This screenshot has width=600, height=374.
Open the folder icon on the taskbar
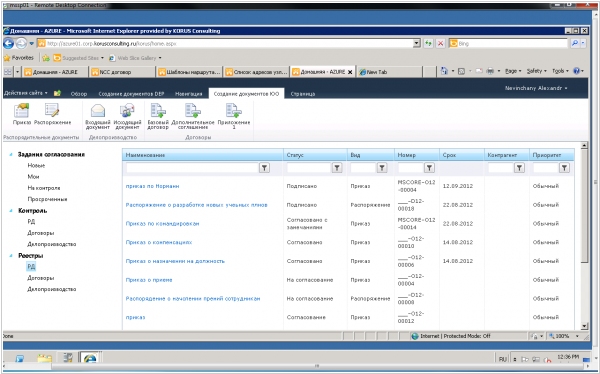44,358
